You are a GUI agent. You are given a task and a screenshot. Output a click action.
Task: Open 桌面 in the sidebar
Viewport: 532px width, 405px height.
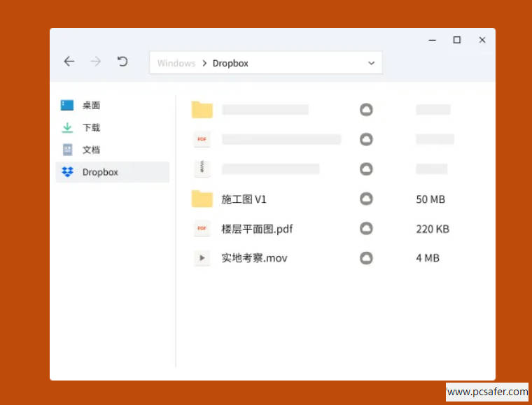coord(91,105)
